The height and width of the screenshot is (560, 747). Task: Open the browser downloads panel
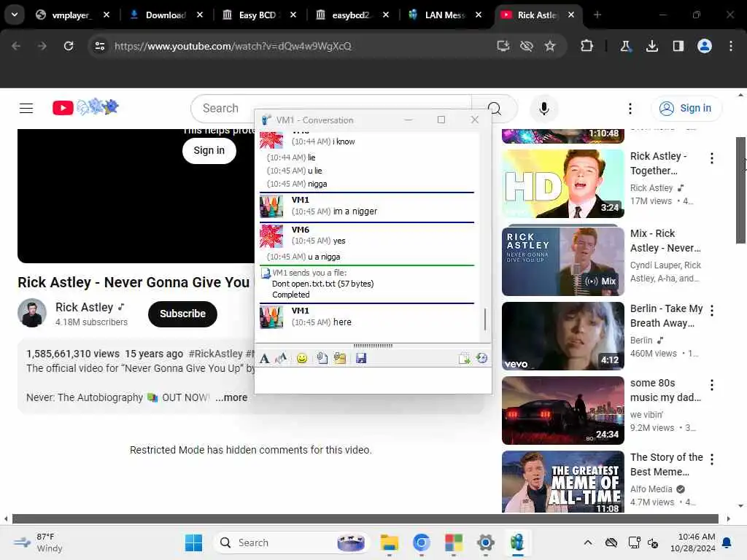(x=651, y=46)
